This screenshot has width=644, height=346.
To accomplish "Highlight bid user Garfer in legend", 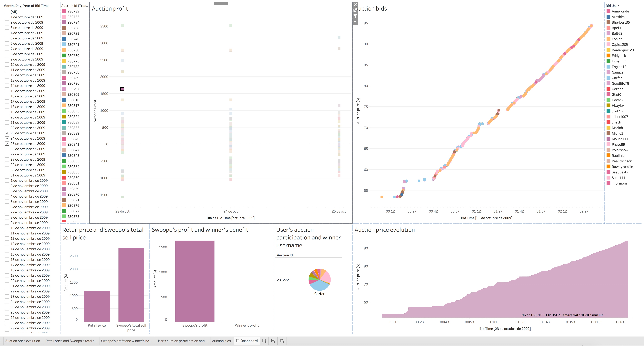I will [617, 78].
